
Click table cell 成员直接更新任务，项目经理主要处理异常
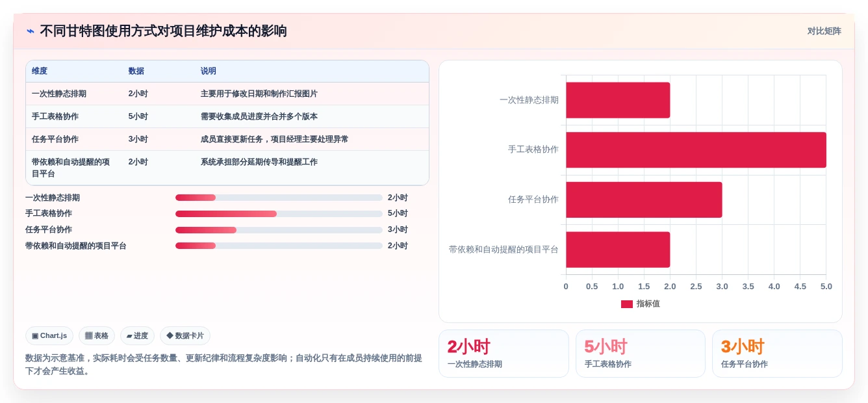pyautogui.click(x=275, y=139)
